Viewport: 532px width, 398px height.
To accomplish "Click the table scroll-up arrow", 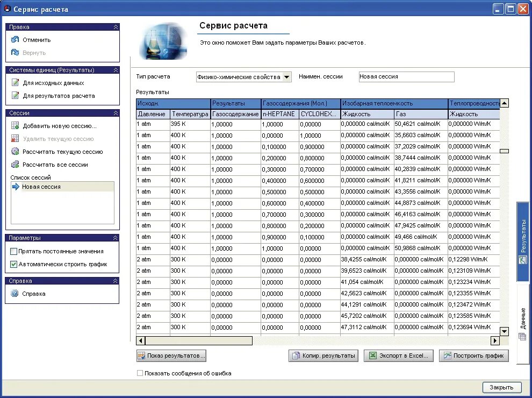I will [505, 103].
